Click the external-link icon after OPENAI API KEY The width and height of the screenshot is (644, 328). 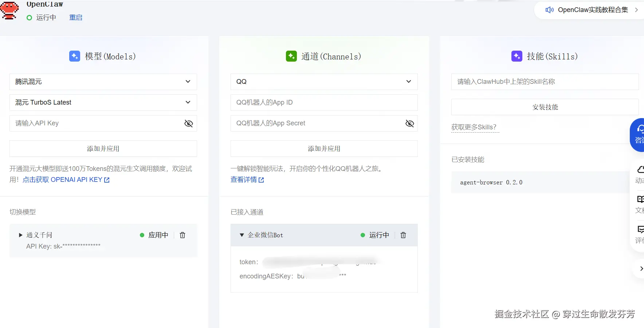(x=107, y=180)
